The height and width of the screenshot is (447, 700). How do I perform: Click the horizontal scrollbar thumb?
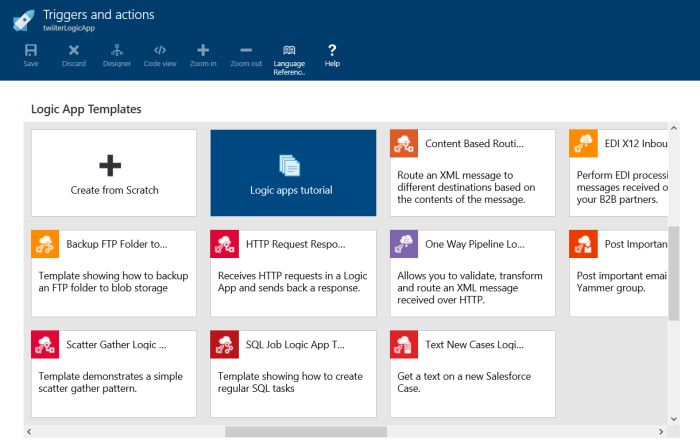(305, 432)
